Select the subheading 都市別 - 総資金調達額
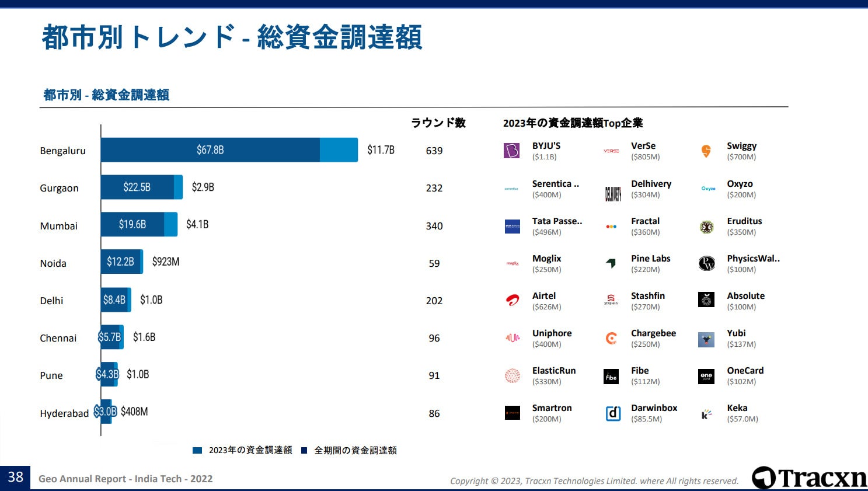This screenshot has height=491, width=868. [x=106, y=95]
